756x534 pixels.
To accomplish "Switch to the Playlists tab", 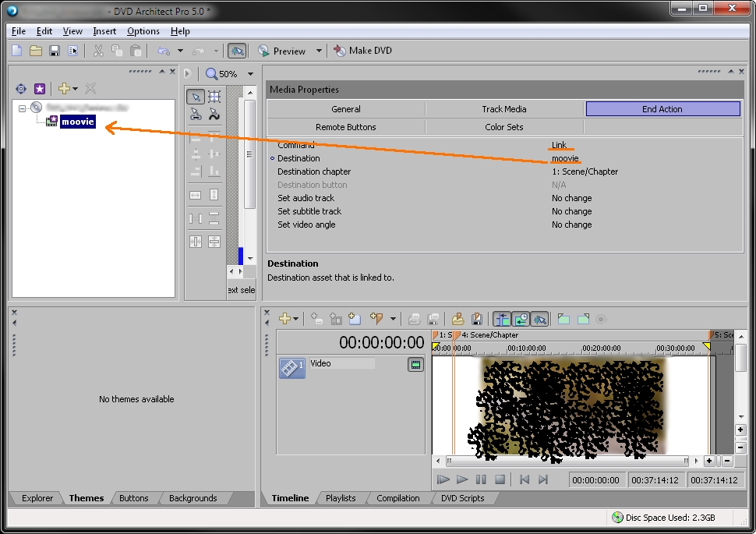I will pos(341,498).
